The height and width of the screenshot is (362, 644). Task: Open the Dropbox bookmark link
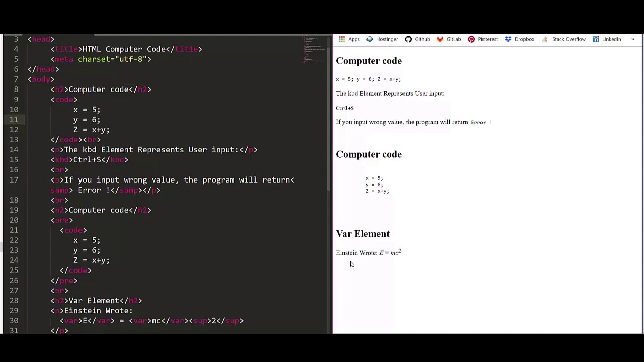click(x=524, y=39)
